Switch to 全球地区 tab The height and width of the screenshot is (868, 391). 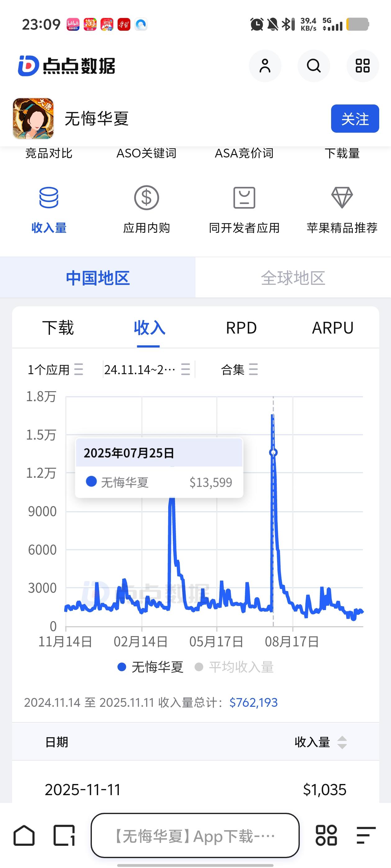pos(293,278)
